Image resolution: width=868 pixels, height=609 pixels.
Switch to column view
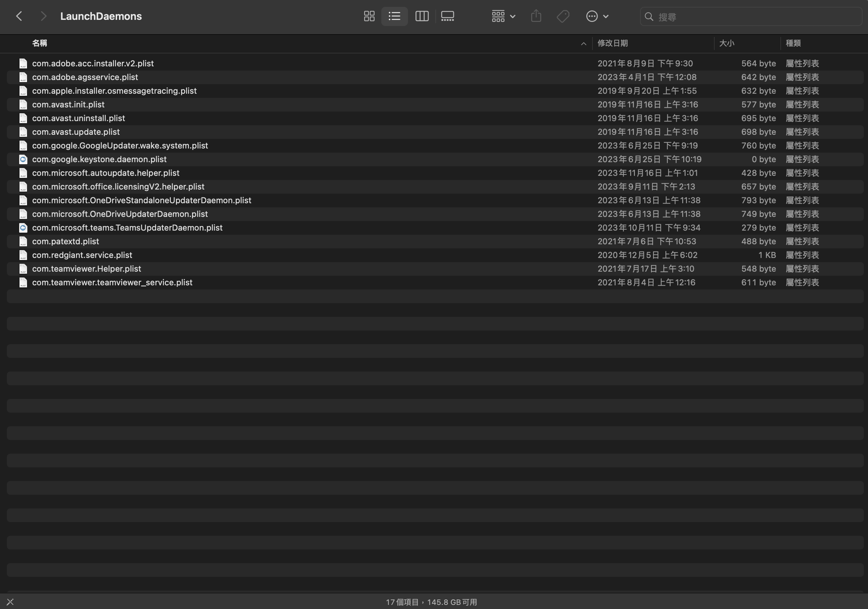tap(422, 16)
